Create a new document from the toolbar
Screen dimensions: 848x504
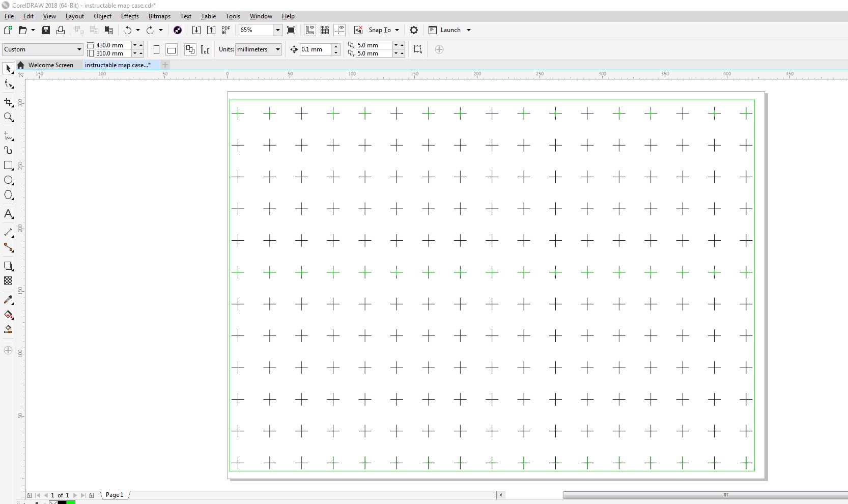click(x=8, y=30)
